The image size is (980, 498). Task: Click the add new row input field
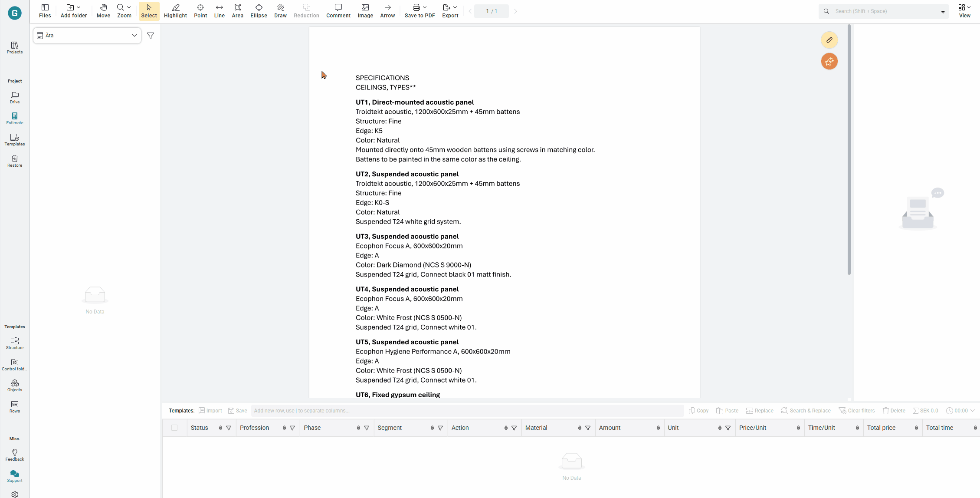point(467,411)
